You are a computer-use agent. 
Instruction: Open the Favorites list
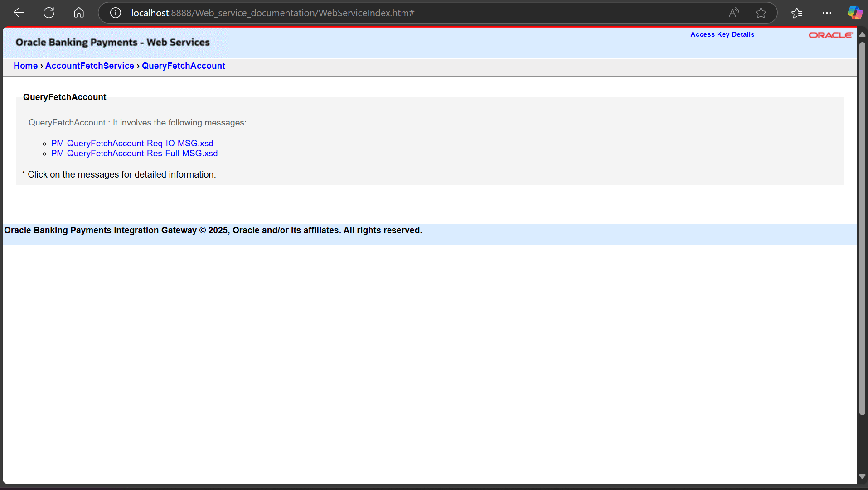pyautogui.click(x=797, y=13)
